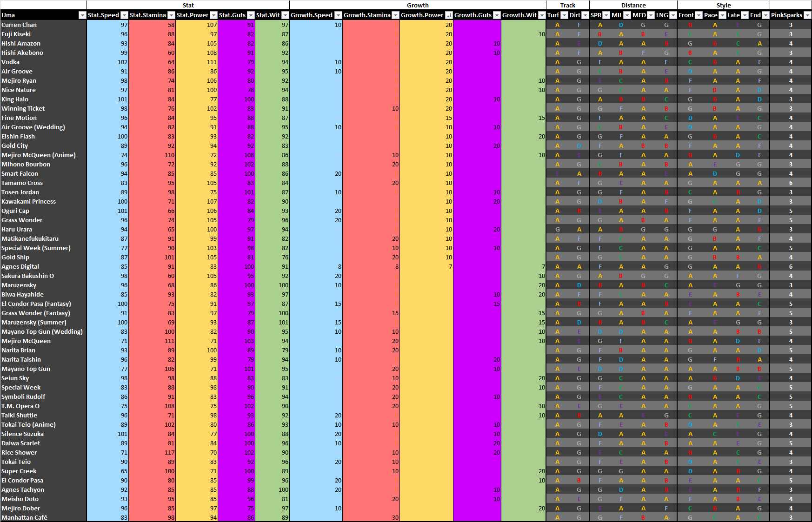Open the PinkSparks filter dropdown arrow
This screenshot has height=522, width=812.
[x=807, y=15]
